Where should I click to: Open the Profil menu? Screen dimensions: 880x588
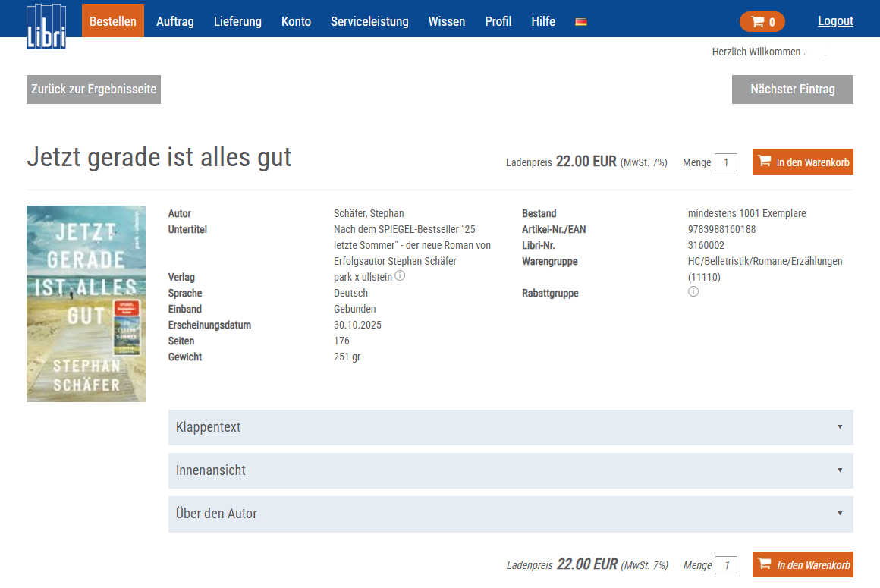coord(498,21)
